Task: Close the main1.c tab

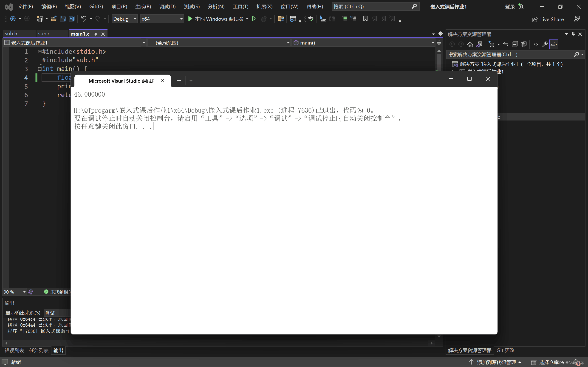Action: click(x=103, y=34)
